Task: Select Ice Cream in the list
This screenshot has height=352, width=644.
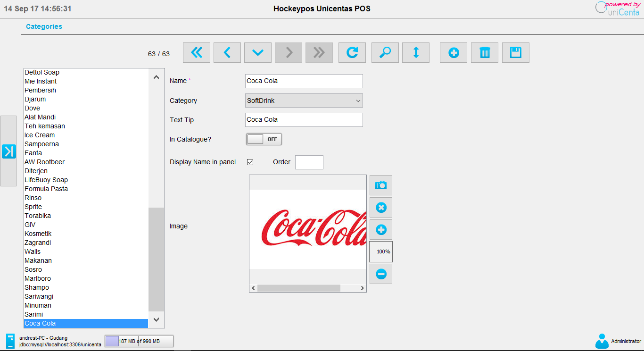Action: click(x=86, y=135)
